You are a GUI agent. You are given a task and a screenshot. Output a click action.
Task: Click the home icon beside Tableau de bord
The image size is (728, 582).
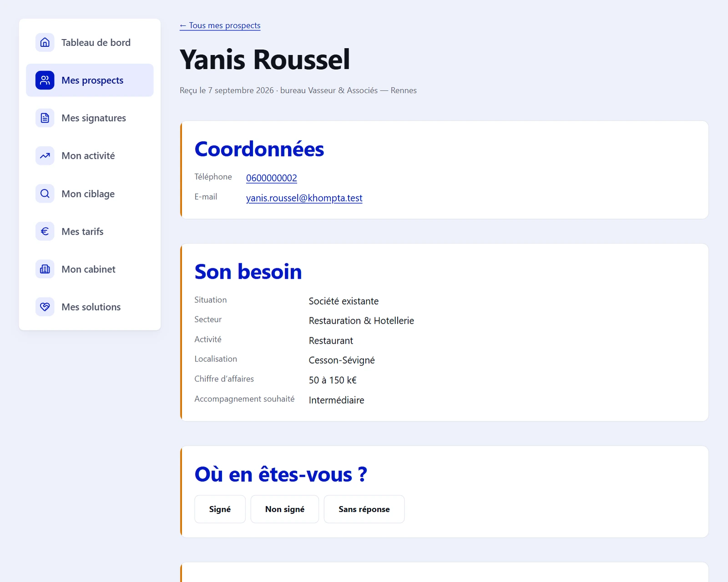45,42
